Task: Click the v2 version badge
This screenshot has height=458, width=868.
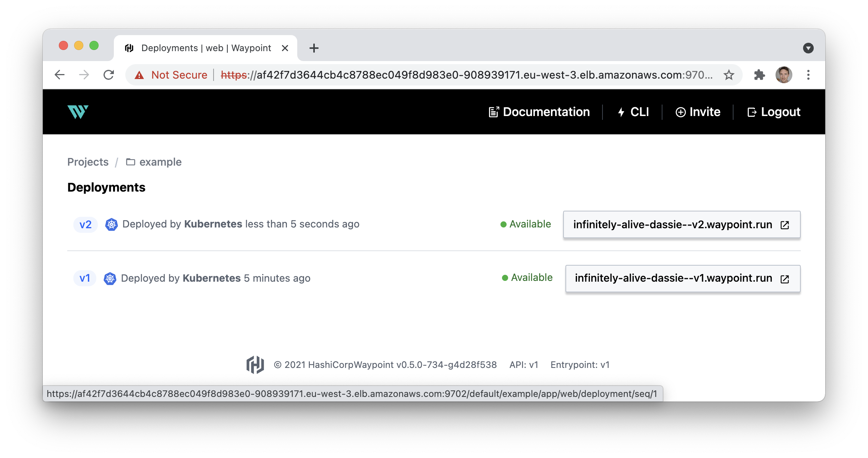Action: pyautogui.click(x=85, y=224)
